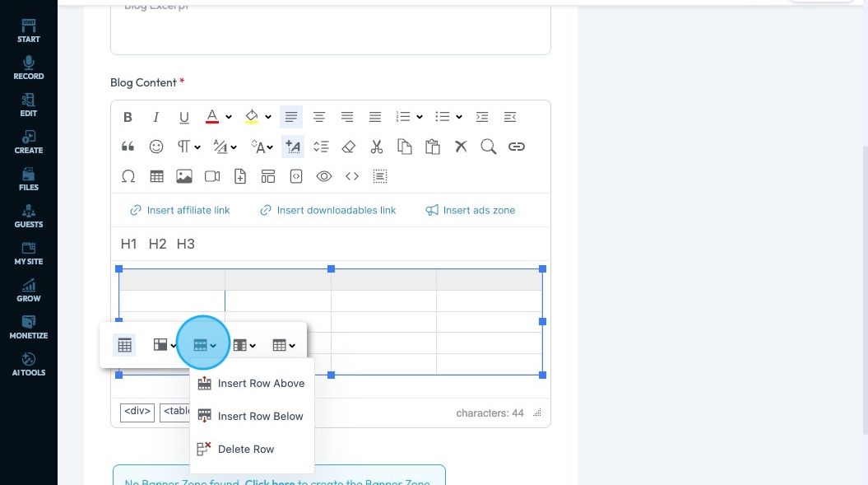
Task: Decrease indent of the paragraph
Action: click(x=510, y=117)
